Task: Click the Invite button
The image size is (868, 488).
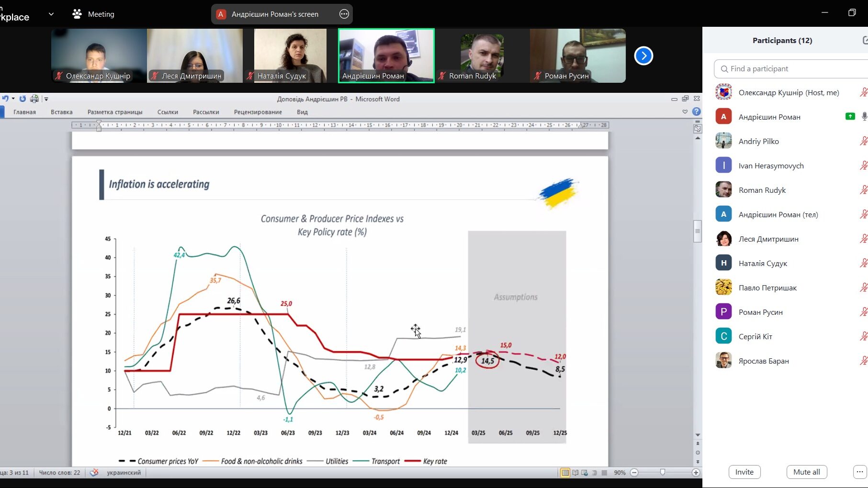Action: (744, 472)
